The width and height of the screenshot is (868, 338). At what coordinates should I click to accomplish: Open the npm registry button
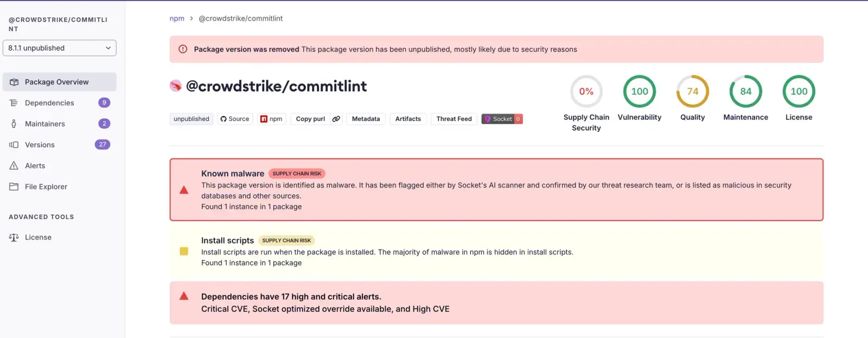pyautogui.click(x=272, y=119)
